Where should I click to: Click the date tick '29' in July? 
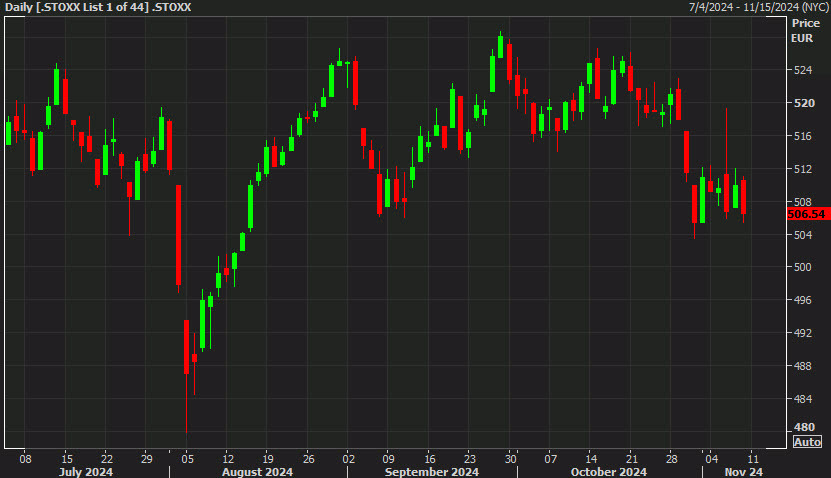(147, 459)
